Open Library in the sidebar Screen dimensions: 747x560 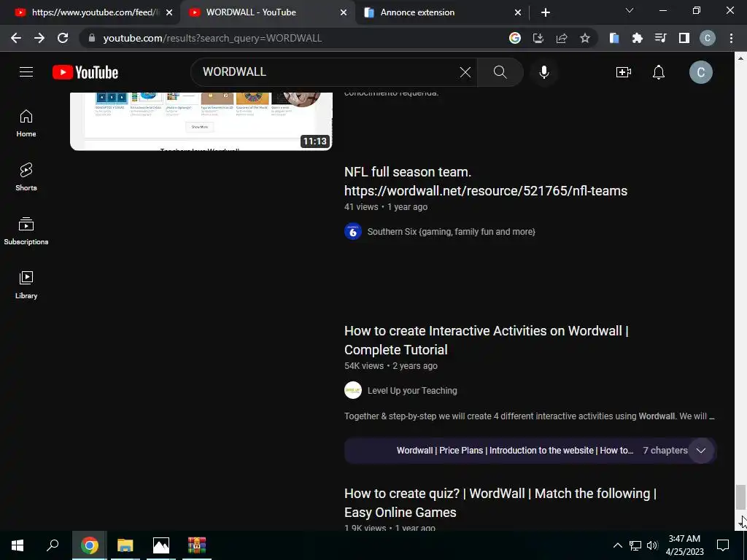point(26,285)
